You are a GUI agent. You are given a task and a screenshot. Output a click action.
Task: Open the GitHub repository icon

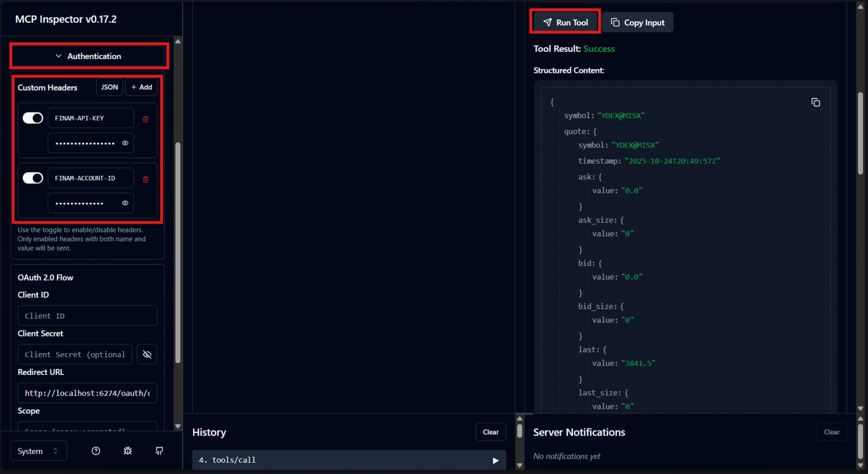(159, 451)
